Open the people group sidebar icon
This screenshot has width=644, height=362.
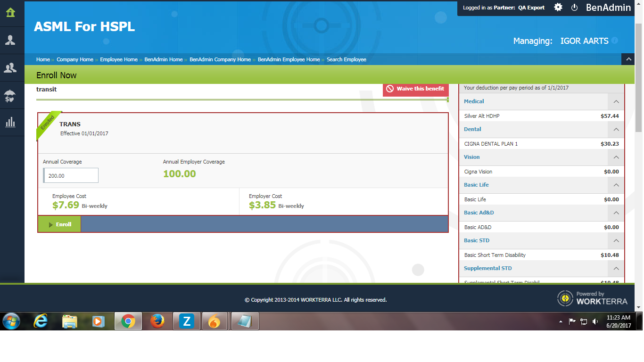coord(10,68)
